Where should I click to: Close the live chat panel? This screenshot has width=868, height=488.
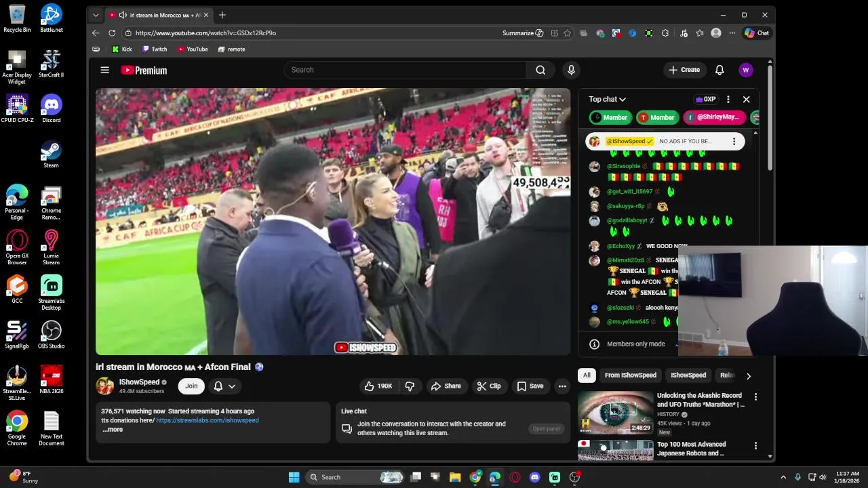tap(746, 99)
